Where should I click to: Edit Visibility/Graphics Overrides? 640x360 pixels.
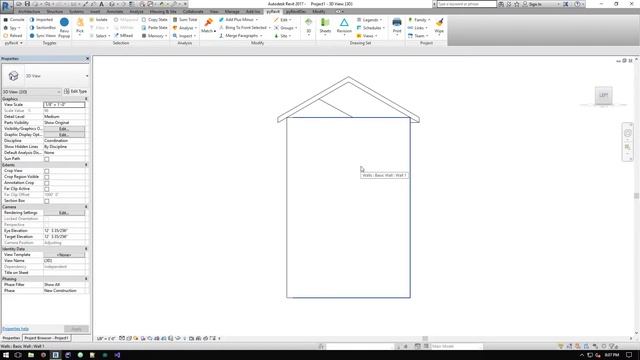point(64,129)
